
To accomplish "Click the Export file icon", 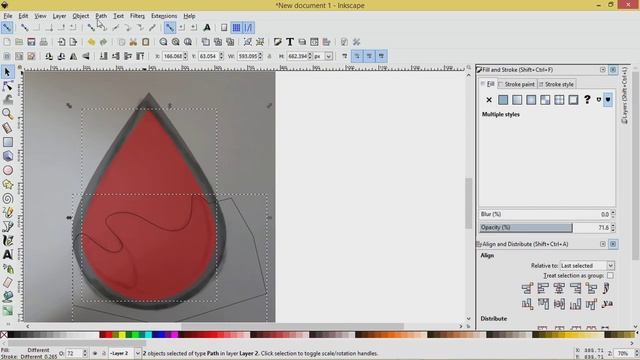I will pyautogui.click(x=73, y=42).
